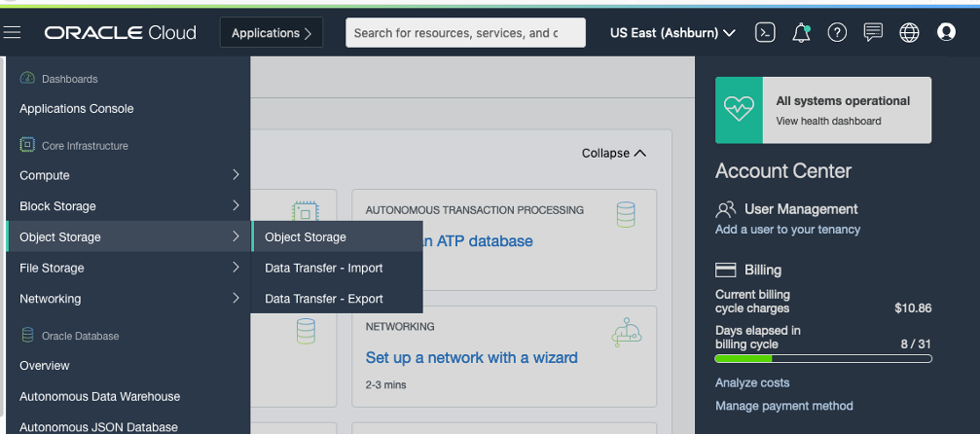Click the Applications button
This screenshot has width=980, height=434.
coord(272,33)
